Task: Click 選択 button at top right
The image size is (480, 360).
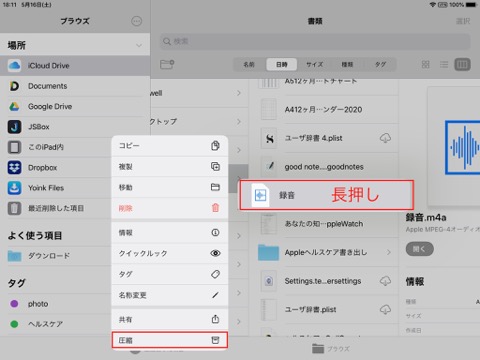Action: click(463, 21)
